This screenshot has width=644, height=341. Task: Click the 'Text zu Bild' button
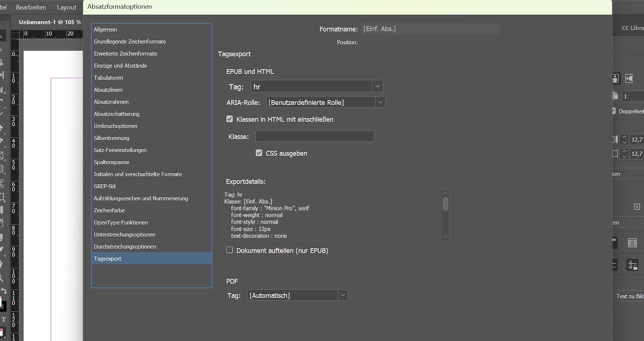coord(630,296)
